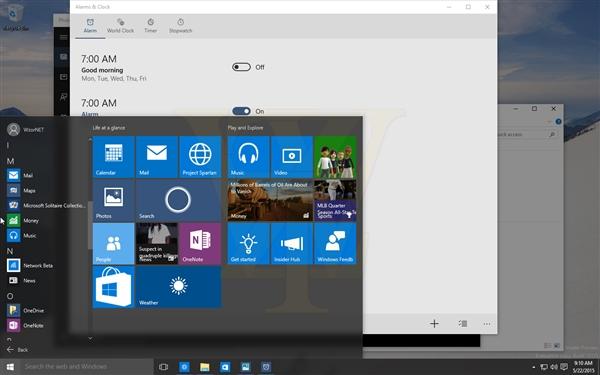Open the Alarms & Clock taskbar icon
The image size is (600, 375).
(266, 367)
